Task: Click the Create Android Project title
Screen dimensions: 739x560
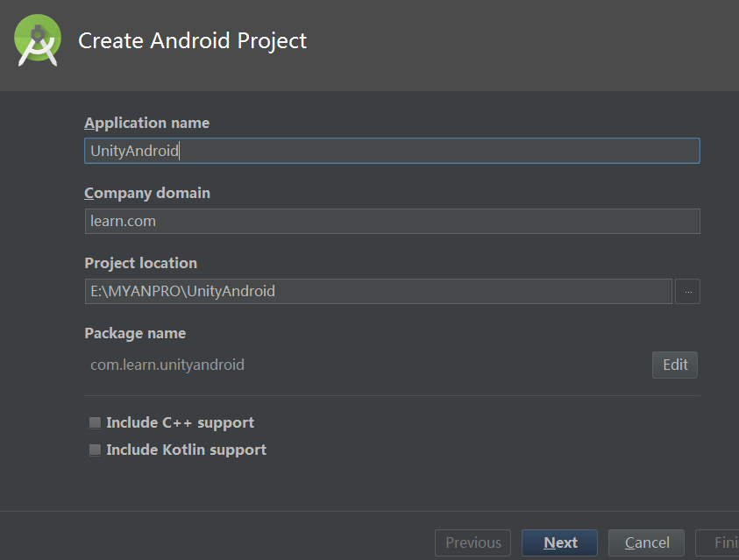Action: pyautogui.click(x=192, y=41)
